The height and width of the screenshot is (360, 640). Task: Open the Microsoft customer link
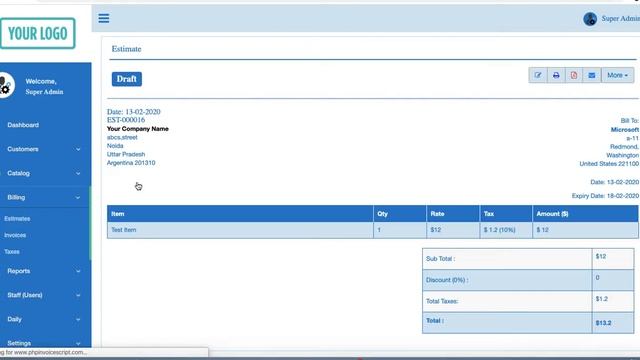624,129
